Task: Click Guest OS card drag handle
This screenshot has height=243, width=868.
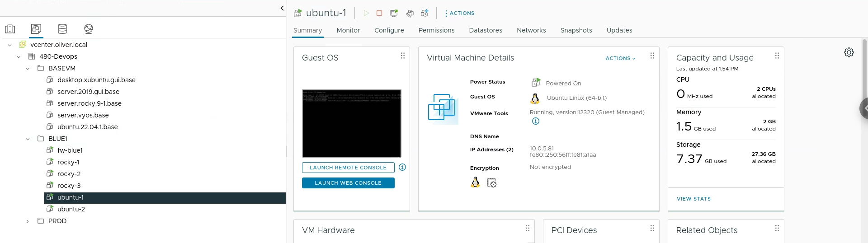Action: pos(403,56)
